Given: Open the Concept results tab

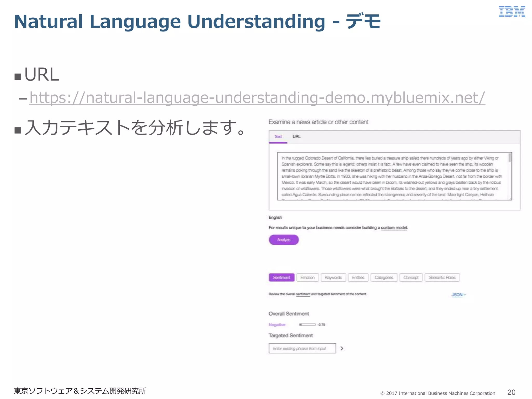Looking at the screenshot, I should pyautogui.click(x=411, y=277).
